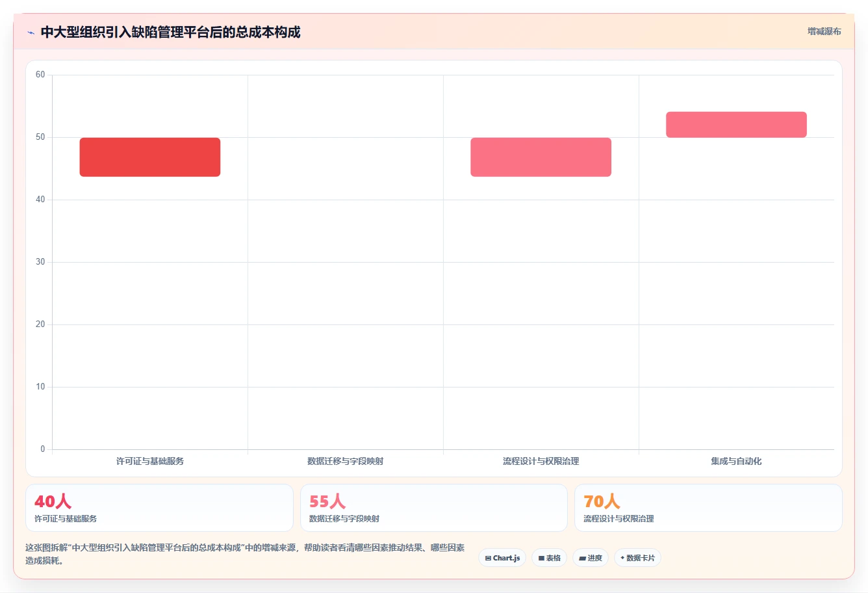Click the y-axis value 30
Viewport: 868px width, 593px height.
[x=40, y=262]
